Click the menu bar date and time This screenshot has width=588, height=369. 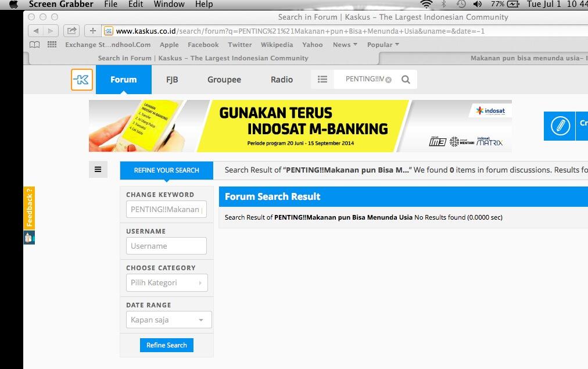pos(557,4)
